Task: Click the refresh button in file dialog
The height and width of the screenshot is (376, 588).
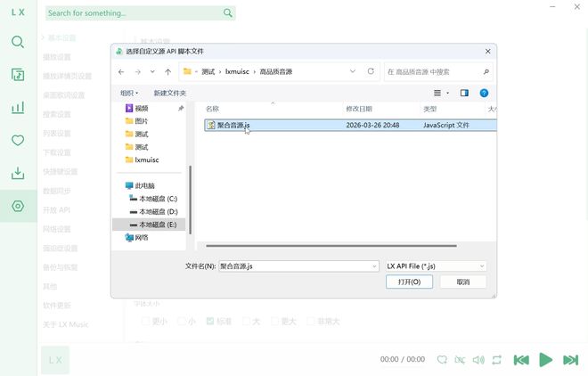Action: pyautogui.click(x=371, y=71)
